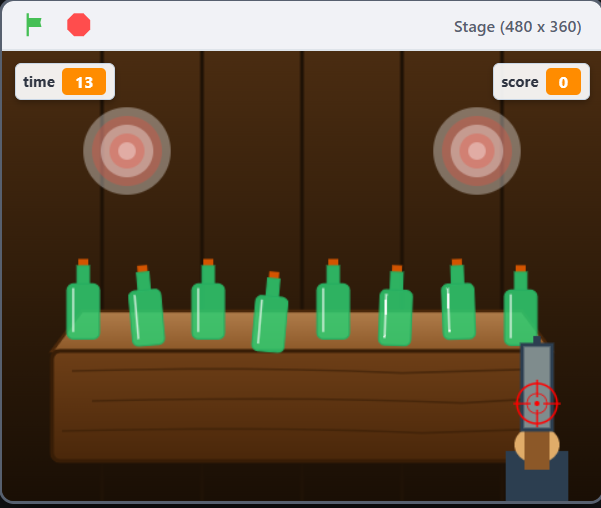
Task: Shoot the sixth bottle from the left
Action: point(396,306)
